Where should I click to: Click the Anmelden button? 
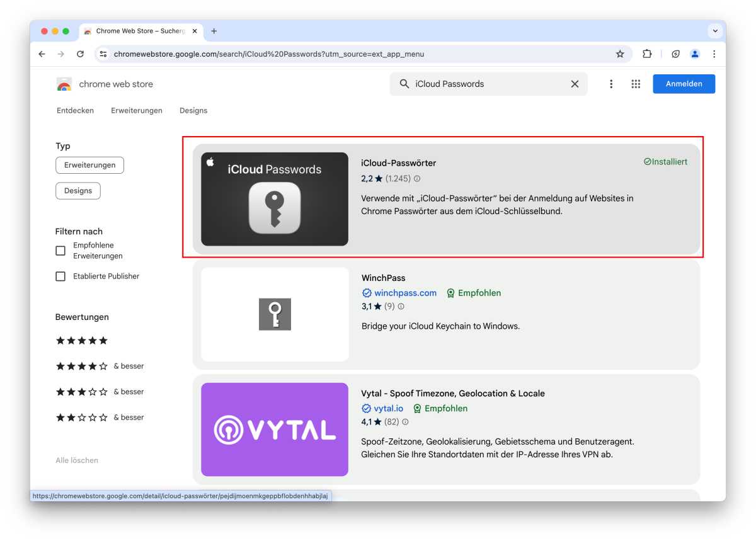click(684, 84)
